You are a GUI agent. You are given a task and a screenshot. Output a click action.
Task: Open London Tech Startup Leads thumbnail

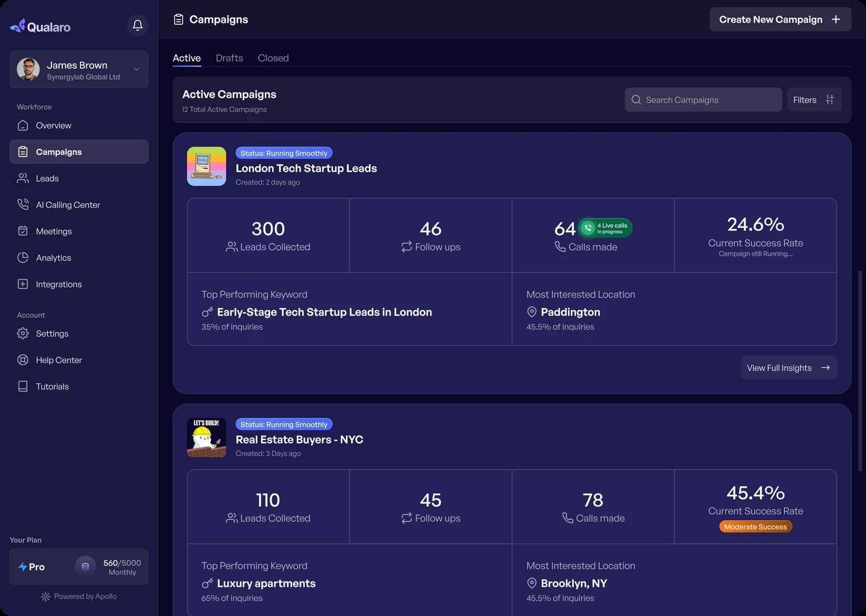(x=207, y=167)
